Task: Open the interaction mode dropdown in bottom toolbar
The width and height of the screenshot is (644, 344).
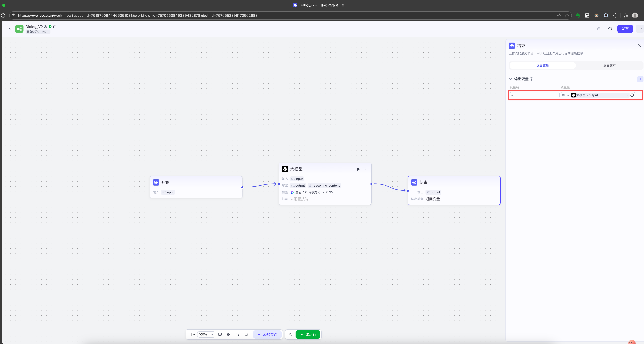Action: coord(192,334)
